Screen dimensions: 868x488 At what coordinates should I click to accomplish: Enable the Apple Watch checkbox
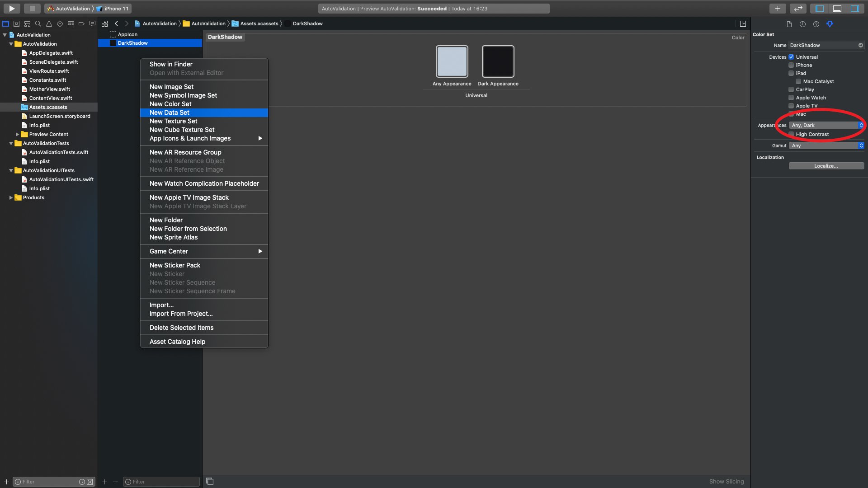[x=791, y=98]
